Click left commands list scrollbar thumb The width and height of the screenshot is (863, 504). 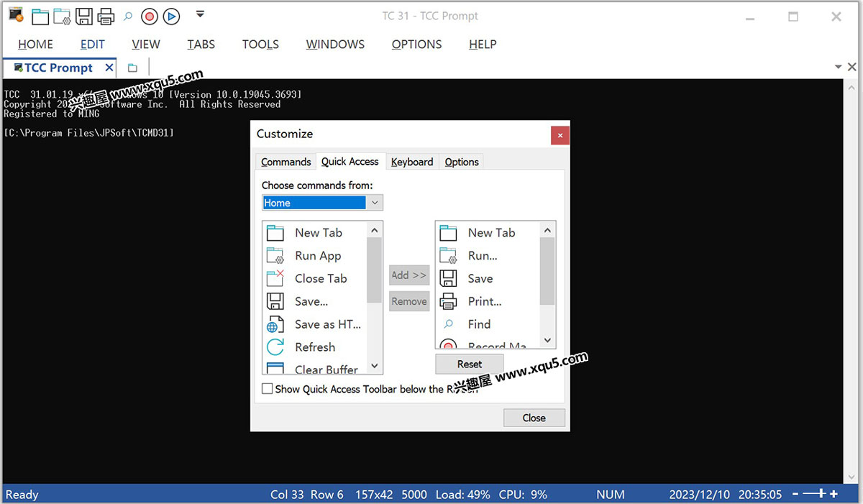click(375, 270)
